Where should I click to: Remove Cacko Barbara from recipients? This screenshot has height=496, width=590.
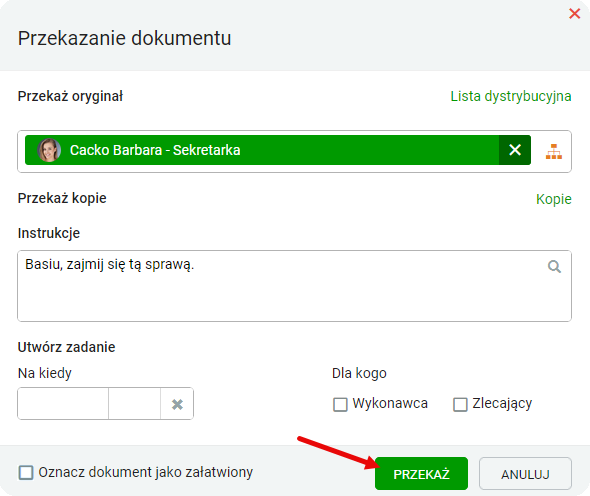click(515, 150)
